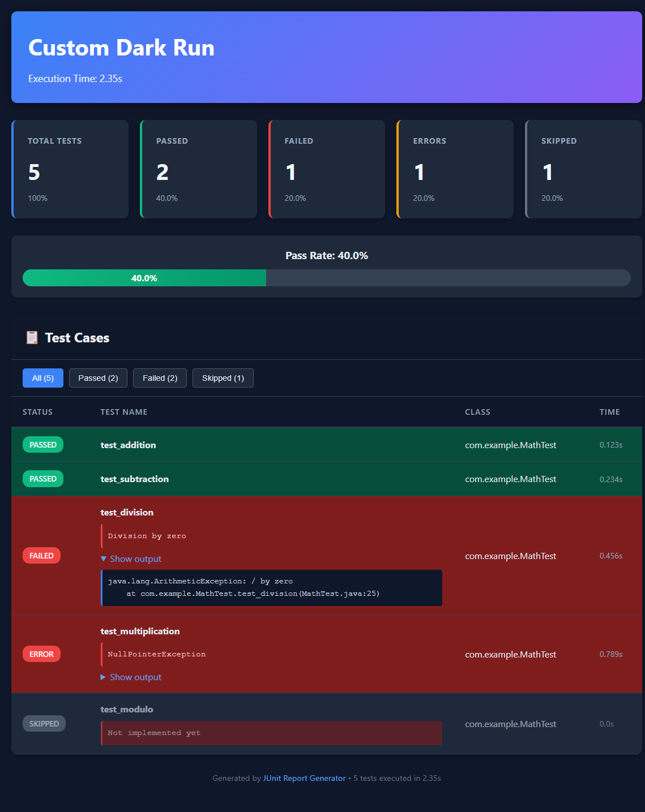Select the test_addition test name
The image size is (645, 812).
pyautogui.click(x=128, y=445)
